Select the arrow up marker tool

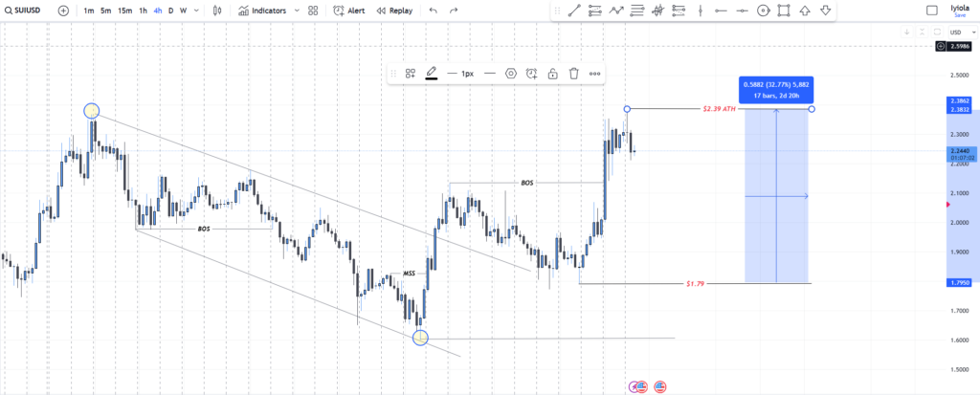click(x=805, y=11)
